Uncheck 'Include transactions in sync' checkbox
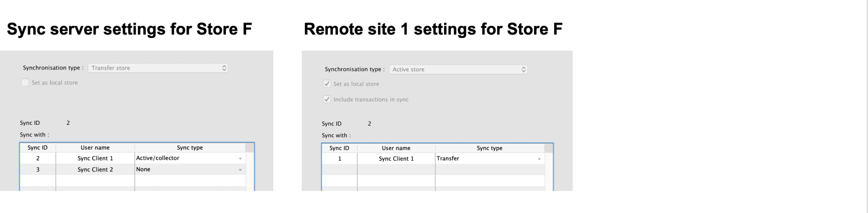868x213 pixels. pyautogui.click(x=327, y=99)
